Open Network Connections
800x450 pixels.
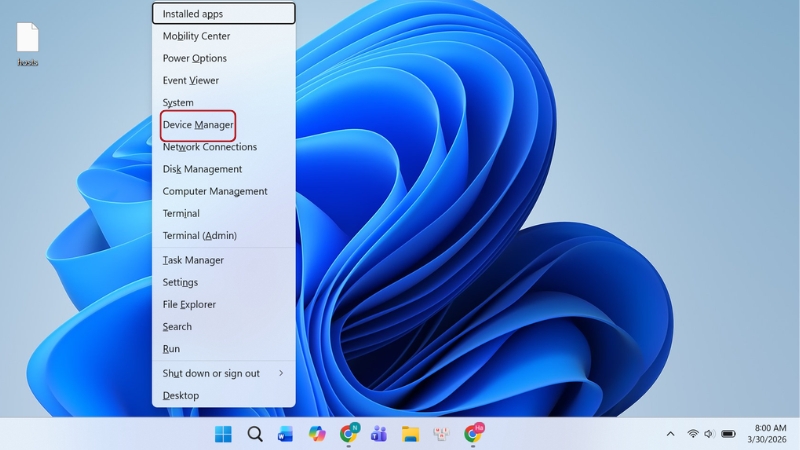coord(223,147)
